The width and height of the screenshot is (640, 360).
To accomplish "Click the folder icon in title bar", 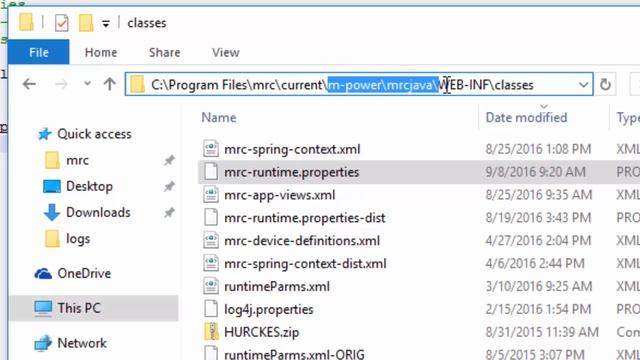I will point(26,22).
